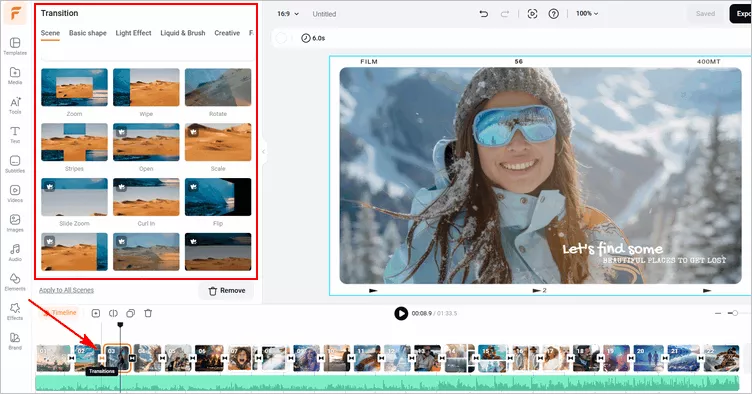Click the screen capture icon in the top toolbar
Screen dimensions: 752x394
pyautogui.click(x=532, y=14)
